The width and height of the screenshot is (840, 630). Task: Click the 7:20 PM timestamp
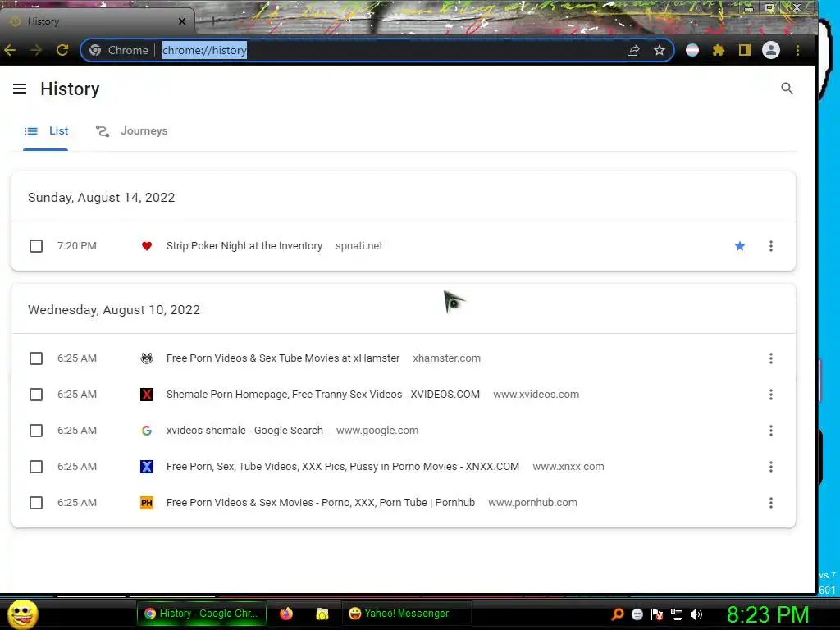click(x=77, y=246)
